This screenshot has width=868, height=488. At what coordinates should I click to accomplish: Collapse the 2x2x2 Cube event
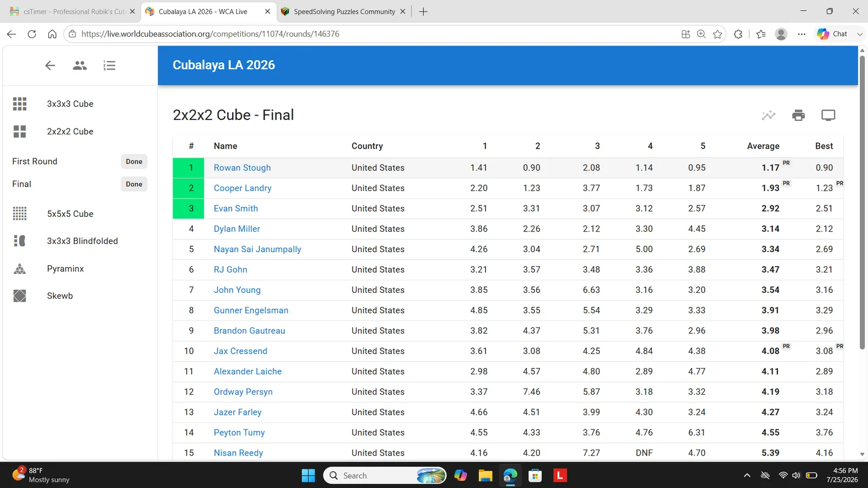(80, 131)
